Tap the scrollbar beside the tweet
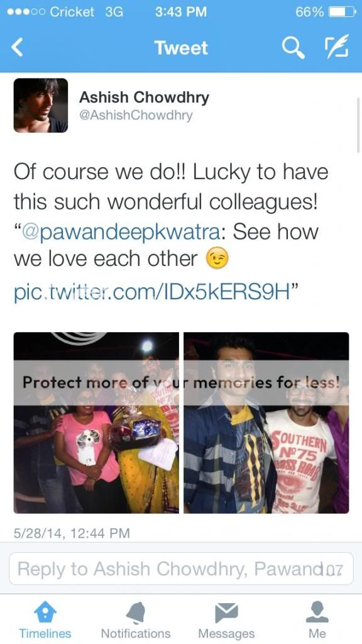The image size is (362, 644). coord(358,125)
